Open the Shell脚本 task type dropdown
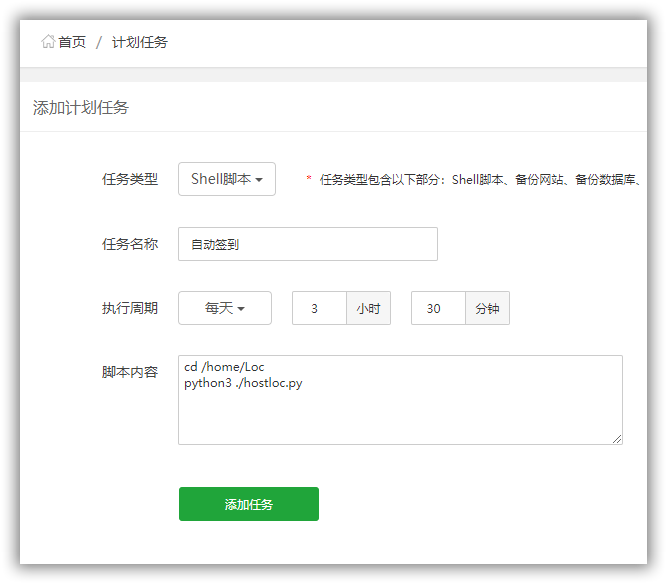The image size is (667, 584). click(x=227, y=179)
